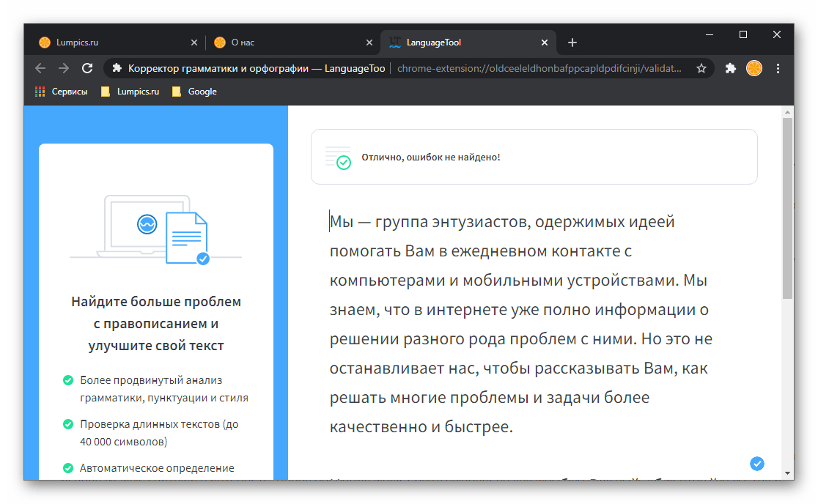
Task: Click the blue LanguageTool checkmark badge
Action: (x=757, y=463)
